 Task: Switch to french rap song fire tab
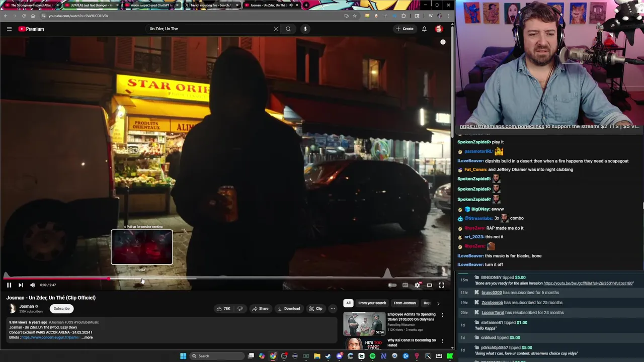pyautogui.click(x=211, y=5)
